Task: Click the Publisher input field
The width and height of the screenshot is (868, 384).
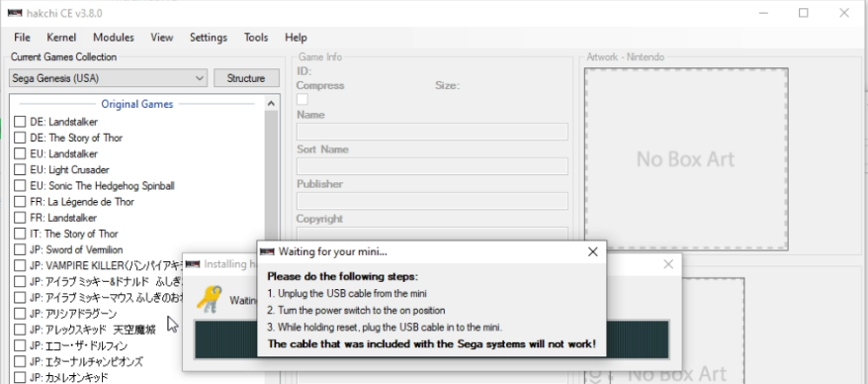Action: (x=432, y=201)
